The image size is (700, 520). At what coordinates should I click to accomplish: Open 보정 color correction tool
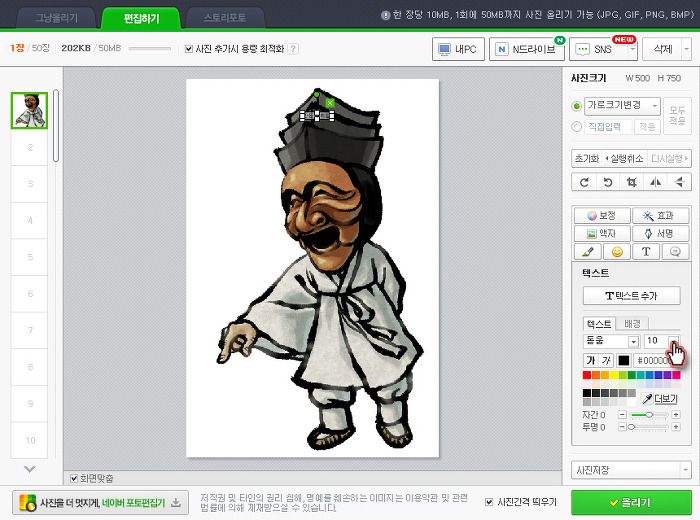[602, 216]
